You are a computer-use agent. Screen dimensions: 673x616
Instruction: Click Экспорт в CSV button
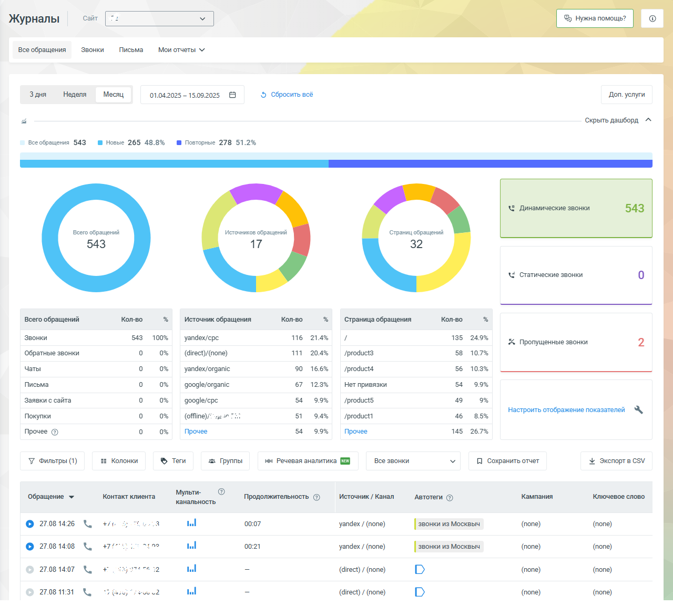(x=617, y=461)
